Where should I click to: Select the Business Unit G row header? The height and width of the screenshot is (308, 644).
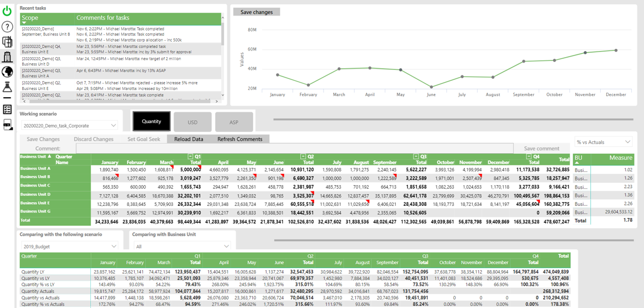[x=55, y=213]
